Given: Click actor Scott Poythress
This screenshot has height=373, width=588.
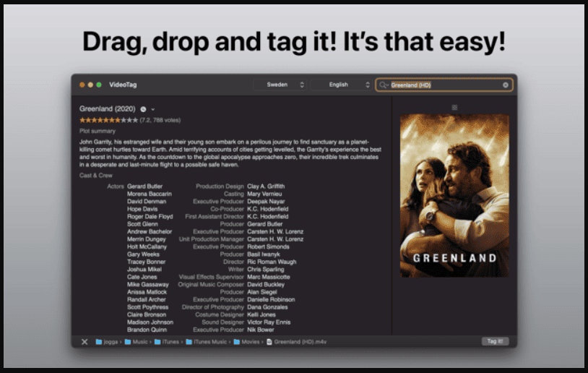Looking at the screenshot, I should [x=148, y=307].
